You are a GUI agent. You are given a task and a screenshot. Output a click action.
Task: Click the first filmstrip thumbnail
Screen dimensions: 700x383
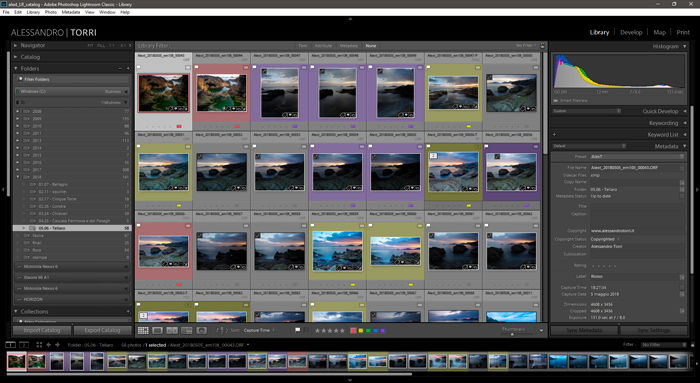pos(17,361)
